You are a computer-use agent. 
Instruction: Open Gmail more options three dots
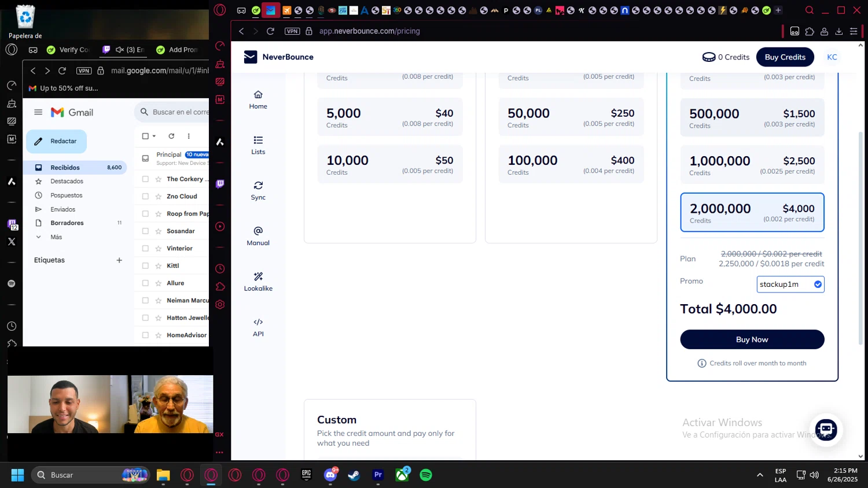(189, 136)
